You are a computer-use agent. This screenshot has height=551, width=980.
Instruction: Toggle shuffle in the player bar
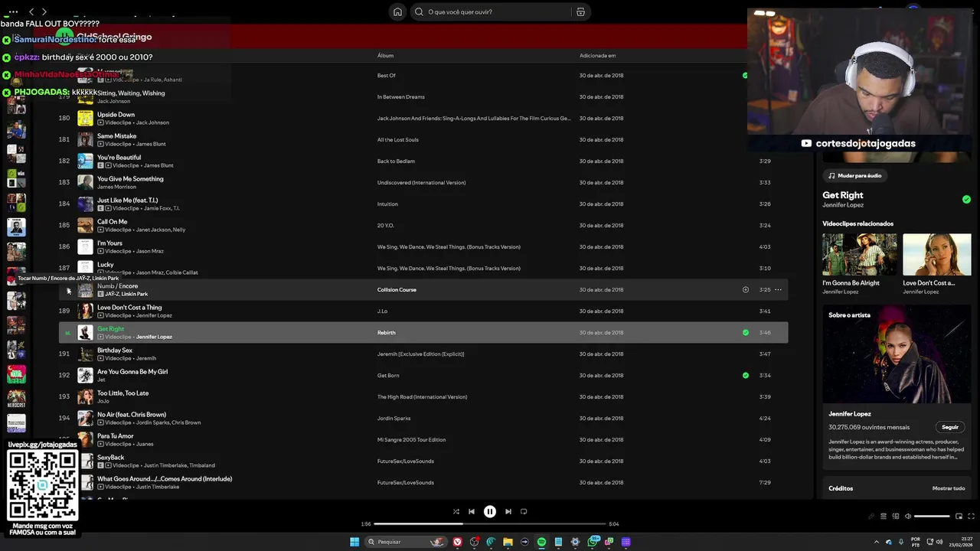pyautogui.click(x=456, y=512)
